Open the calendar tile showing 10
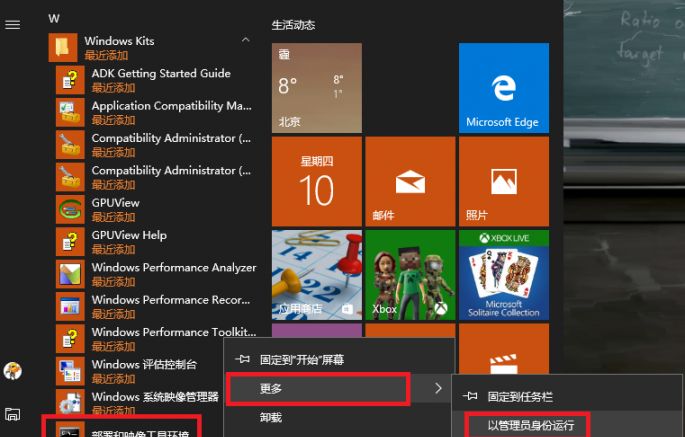This screenshot has height=437, width=685. tap(317, 181)
